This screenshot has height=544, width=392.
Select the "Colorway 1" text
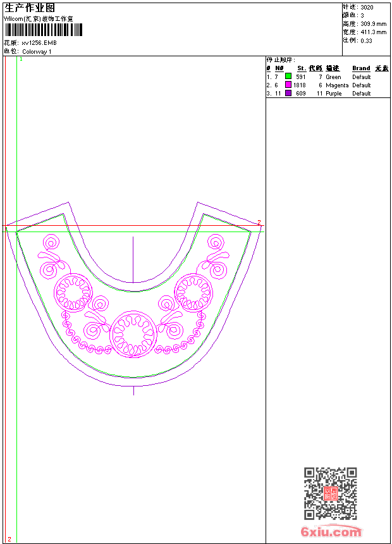37,52
